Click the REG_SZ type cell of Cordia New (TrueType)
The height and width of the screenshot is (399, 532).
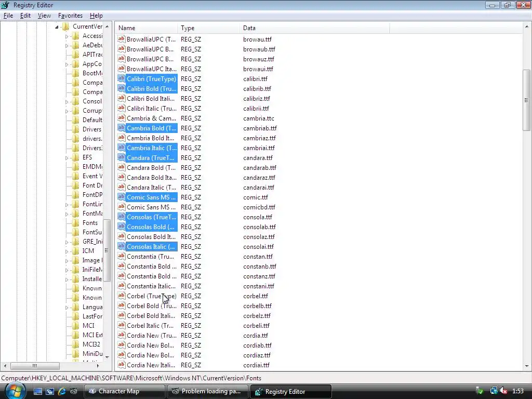click(x=191, y=336)
